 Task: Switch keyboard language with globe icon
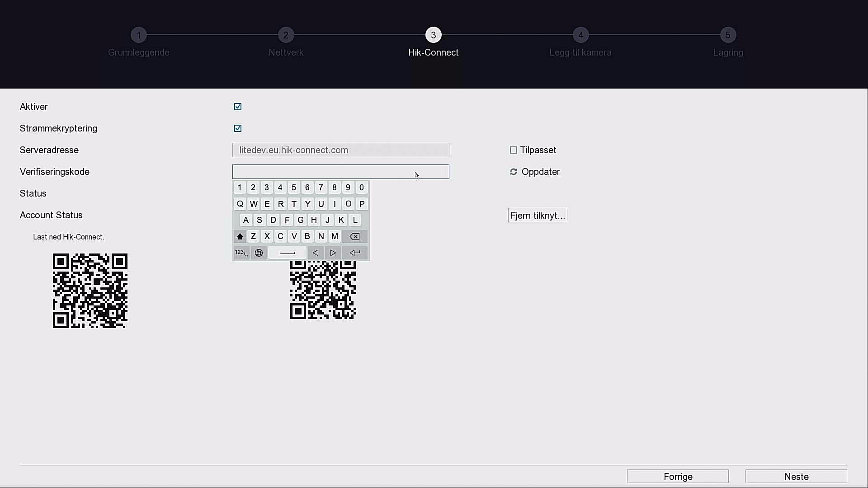[x=259, y=253]
